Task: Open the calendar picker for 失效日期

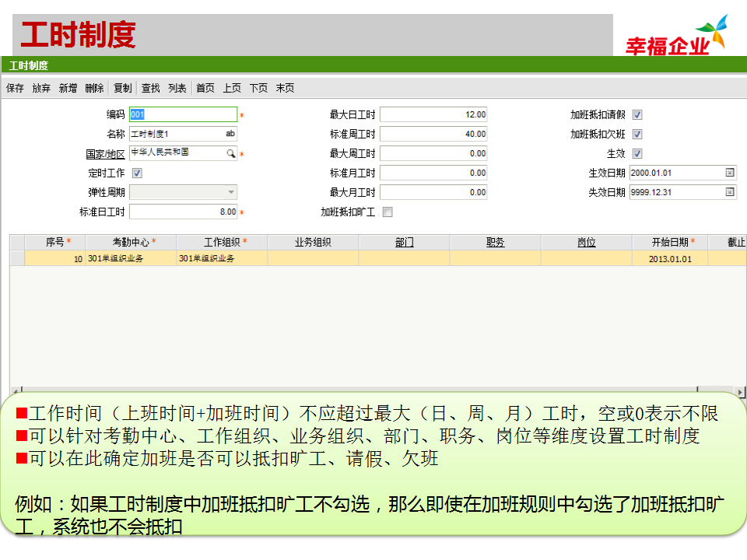Action: coord(729,192)
